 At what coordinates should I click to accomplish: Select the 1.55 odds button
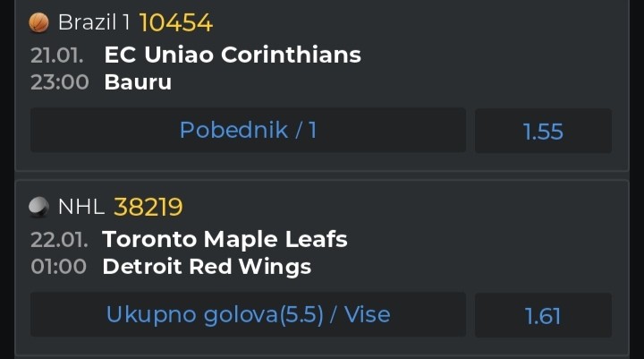(543, 132)
